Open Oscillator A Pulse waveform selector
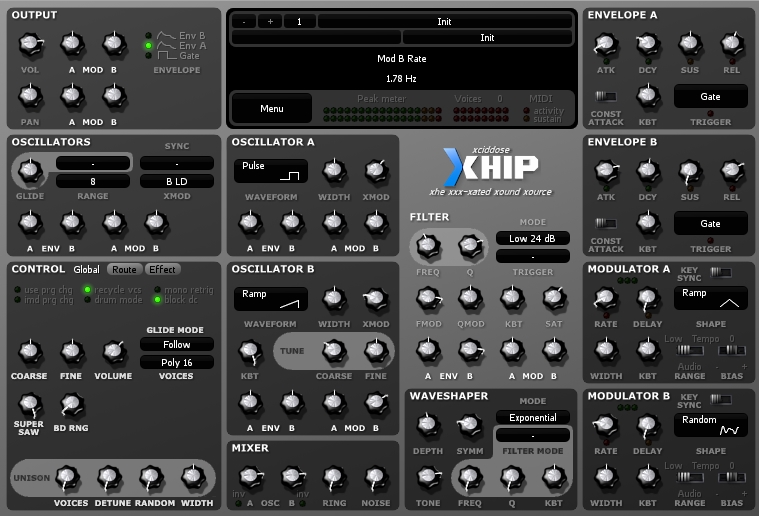This screenshot has height=516, width=759. [x=271, y=171]
